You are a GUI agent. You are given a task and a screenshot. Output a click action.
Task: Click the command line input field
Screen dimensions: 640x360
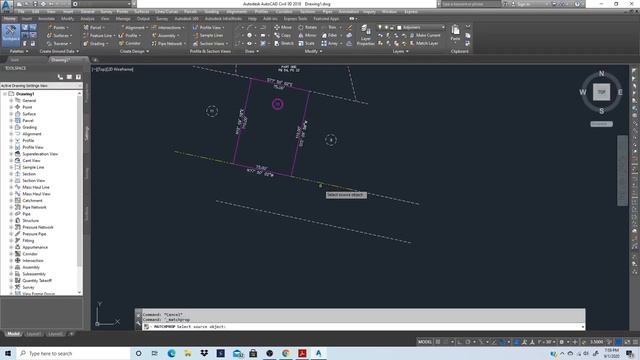362,327
